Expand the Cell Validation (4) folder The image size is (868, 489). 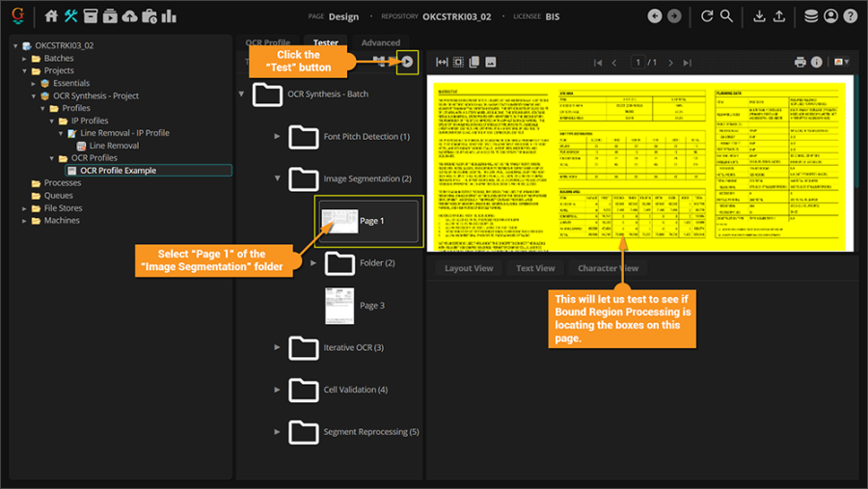coord(277,390)
